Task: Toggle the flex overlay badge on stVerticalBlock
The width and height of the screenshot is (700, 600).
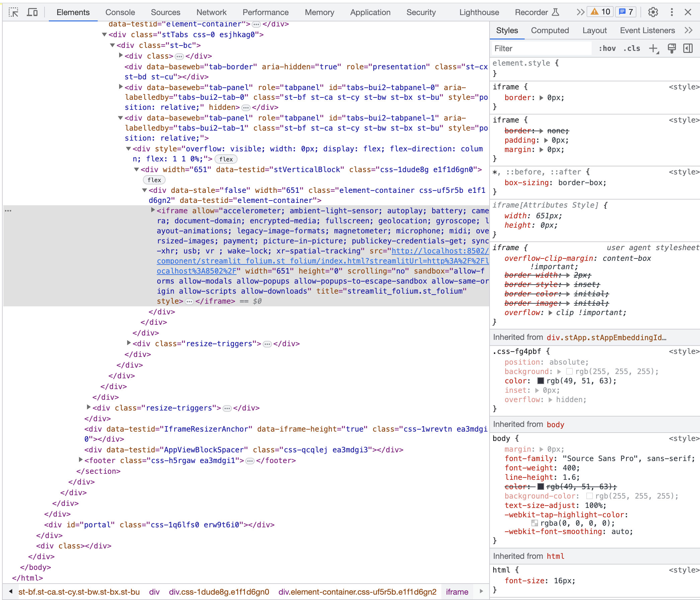Action: 154,180
